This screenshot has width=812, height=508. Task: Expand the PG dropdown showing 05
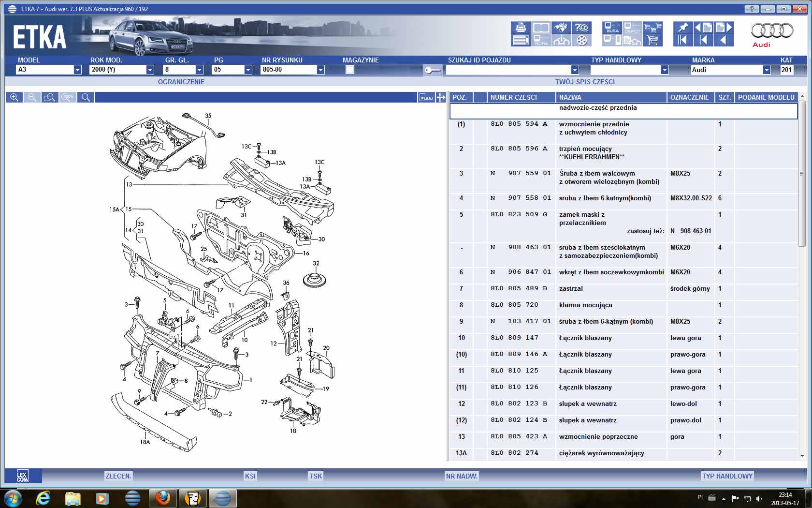(x=248, y=70)
